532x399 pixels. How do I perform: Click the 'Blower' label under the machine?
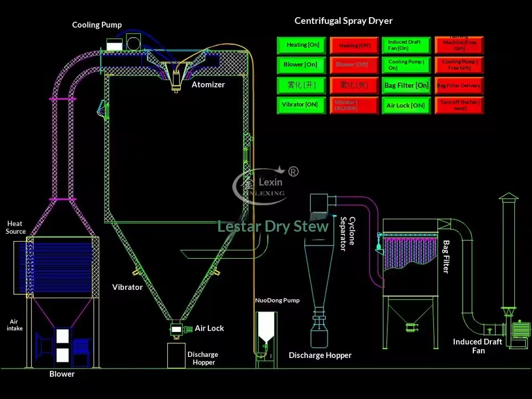pyautogui.click(x=62, y=374)
